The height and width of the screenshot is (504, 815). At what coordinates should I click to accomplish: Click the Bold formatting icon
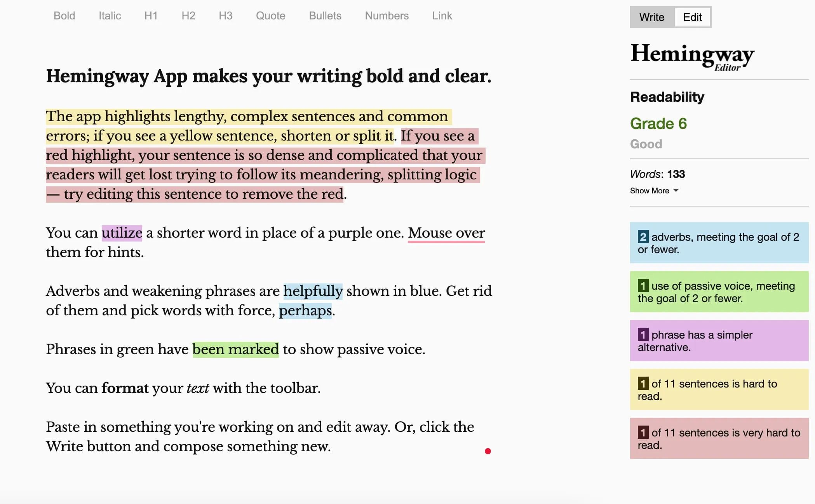point(64,16)
